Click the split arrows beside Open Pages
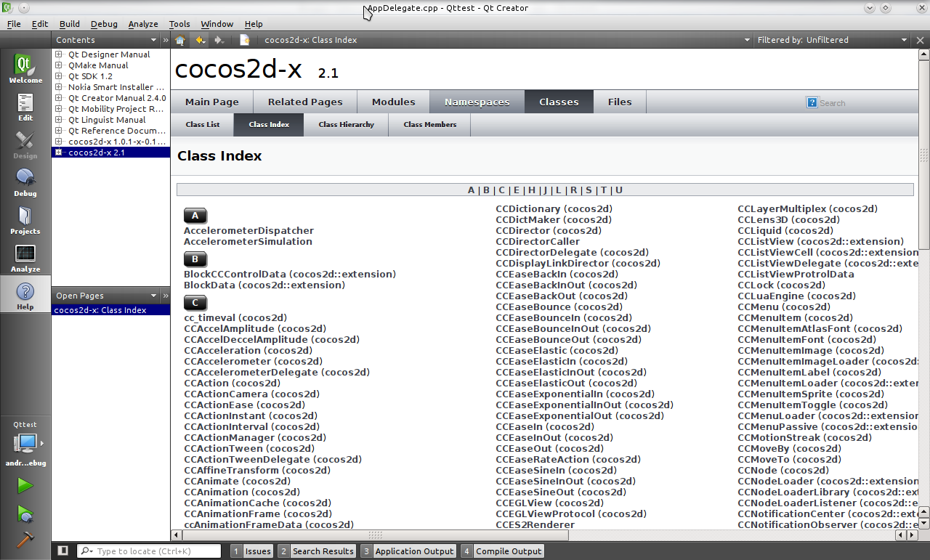The width and height of the screenshot is (930, 560). click(165, 296)
